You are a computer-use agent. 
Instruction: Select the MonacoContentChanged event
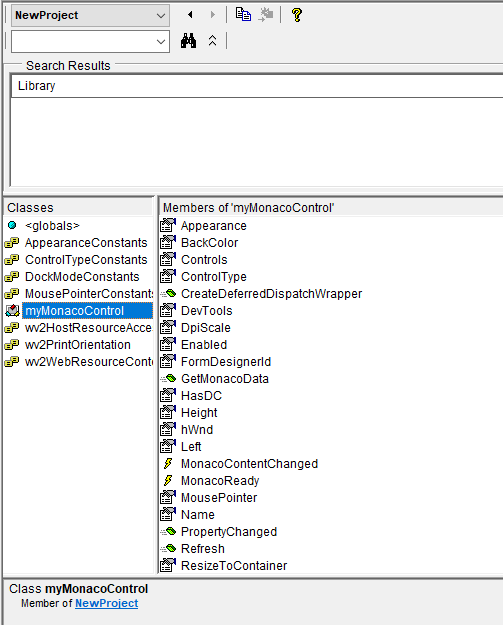250,464
